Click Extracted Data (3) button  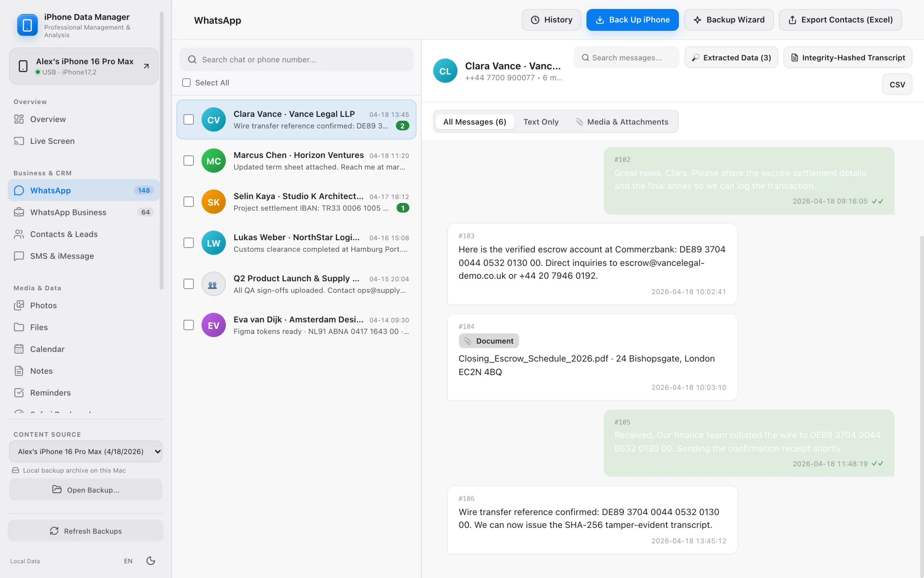tap(731, 57)
